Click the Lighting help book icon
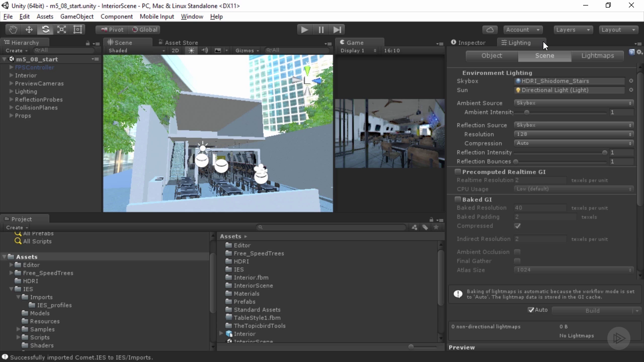 [x=632, y=52]
